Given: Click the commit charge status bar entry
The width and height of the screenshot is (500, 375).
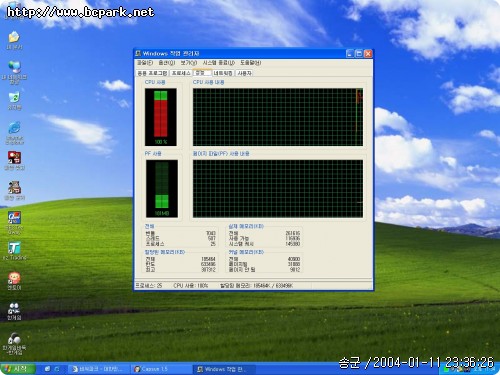Looking at the screenshot, I should [x=256, y=286].
